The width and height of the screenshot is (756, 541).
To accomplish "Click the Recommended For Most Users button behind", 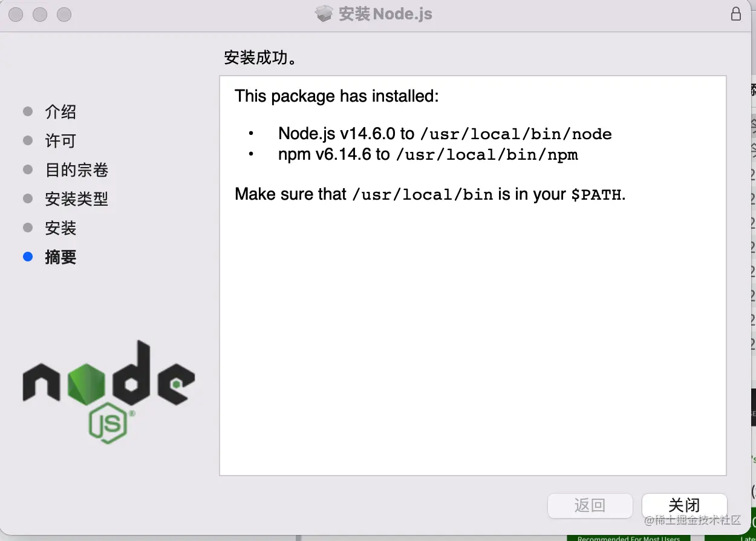I will (628, 538).
